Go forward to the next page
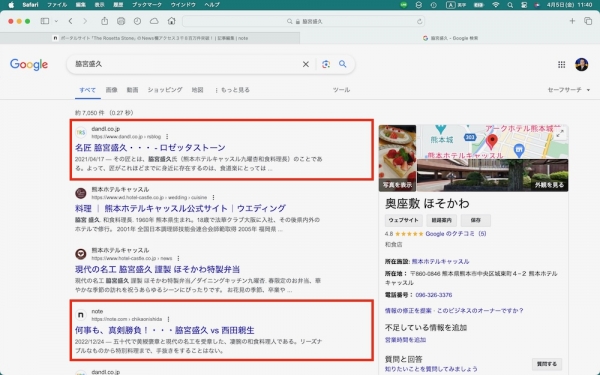 (85, 21)
